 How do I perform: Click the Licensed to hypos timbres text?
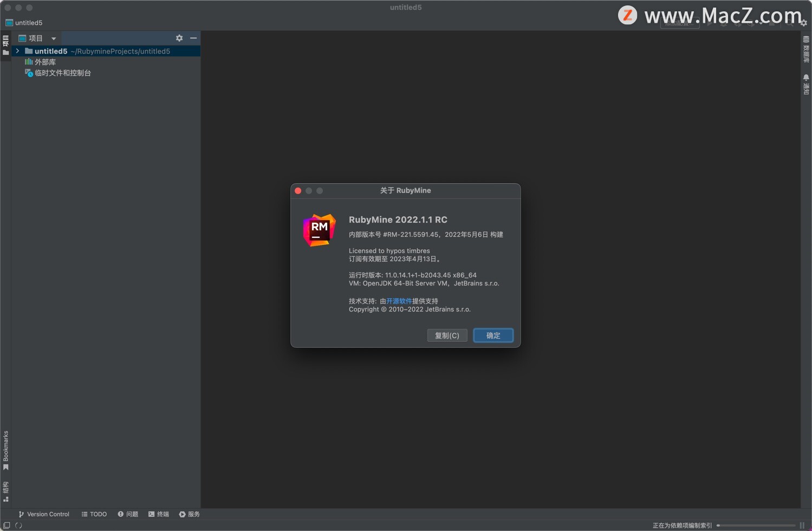pyautogui.click(x=389, y=251)
